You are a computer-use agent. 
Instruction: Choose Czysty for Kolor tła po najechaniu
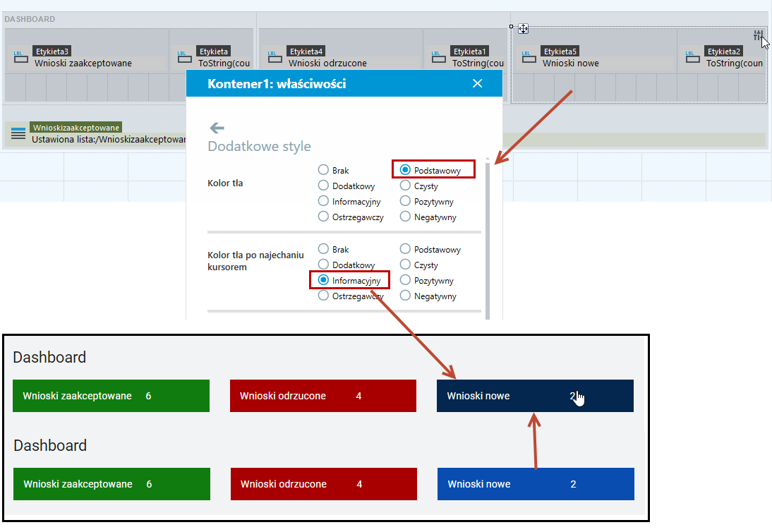pyautogui.click(x=405, y=265)
